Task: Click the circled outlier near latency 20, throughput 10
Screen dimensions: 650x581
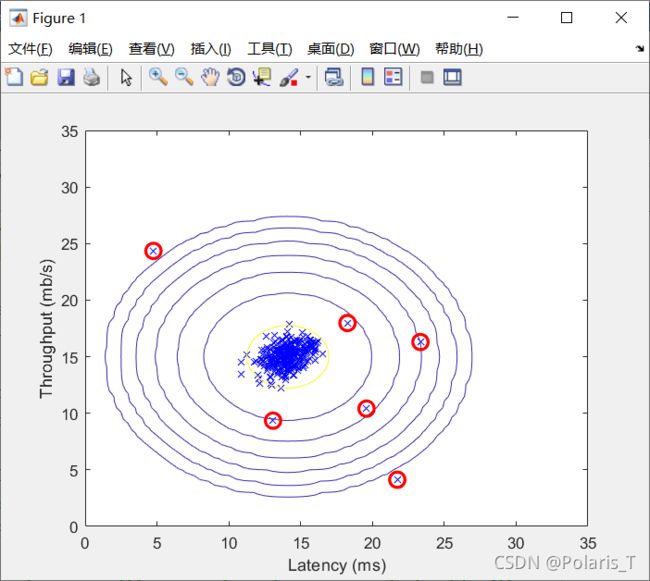Action: click(x=366, y=409)
